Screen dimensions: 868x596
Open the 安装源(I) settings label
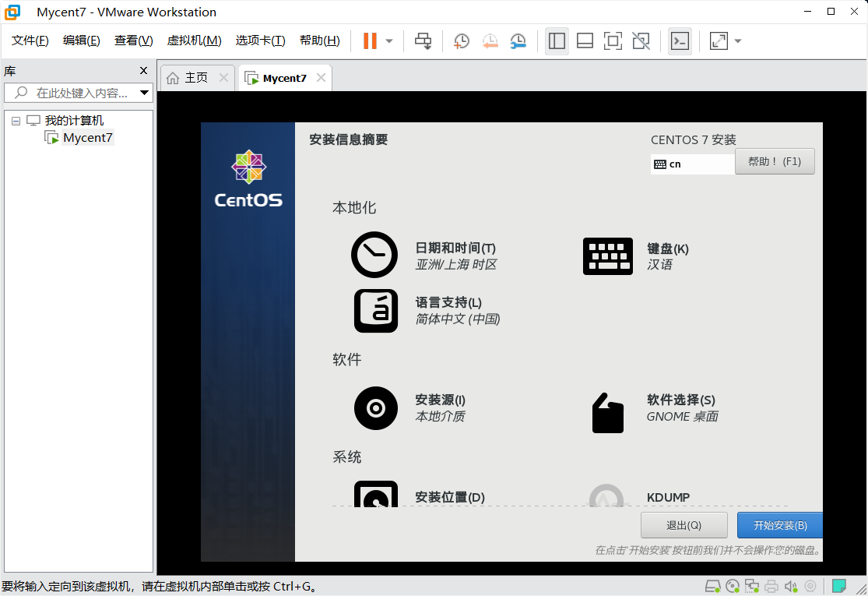pos(440,400)
